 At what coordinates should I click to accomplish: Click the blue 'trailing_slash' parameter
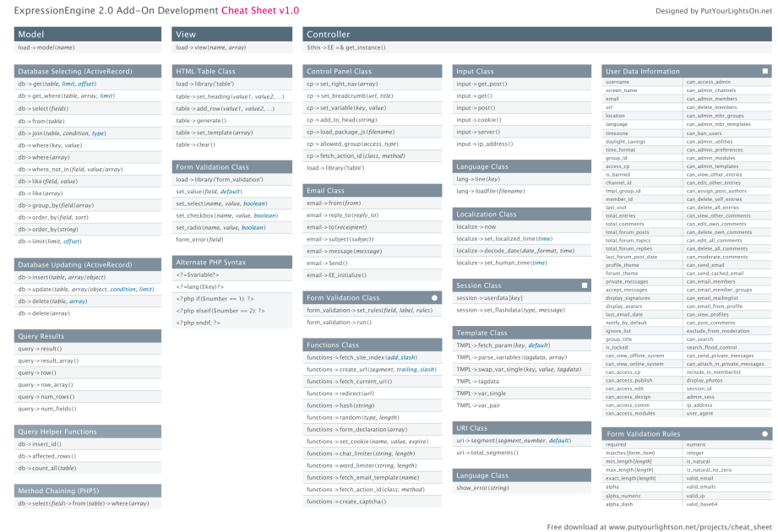click(x=416, y=370)
